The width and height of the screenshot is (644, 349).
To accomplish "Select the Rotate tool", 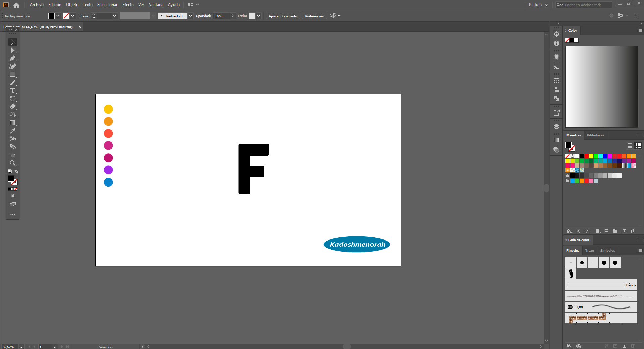I will tap(13, 99).
